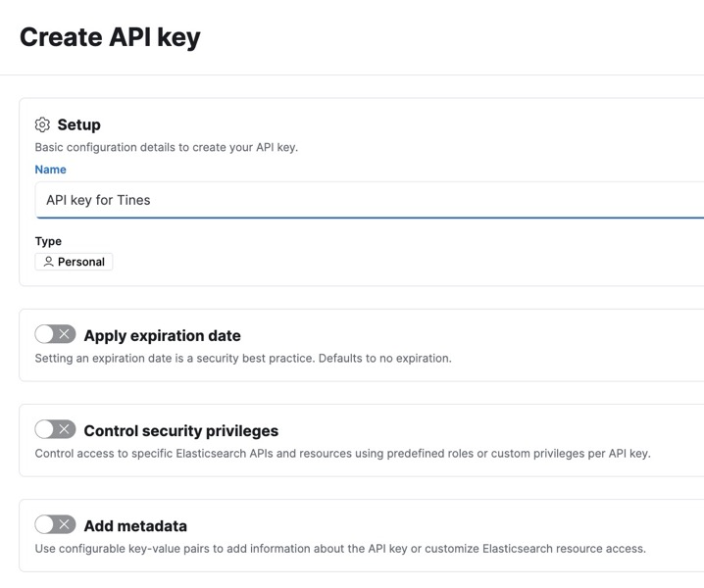Toggle the Add metadata switch

(x=55, y=524)
